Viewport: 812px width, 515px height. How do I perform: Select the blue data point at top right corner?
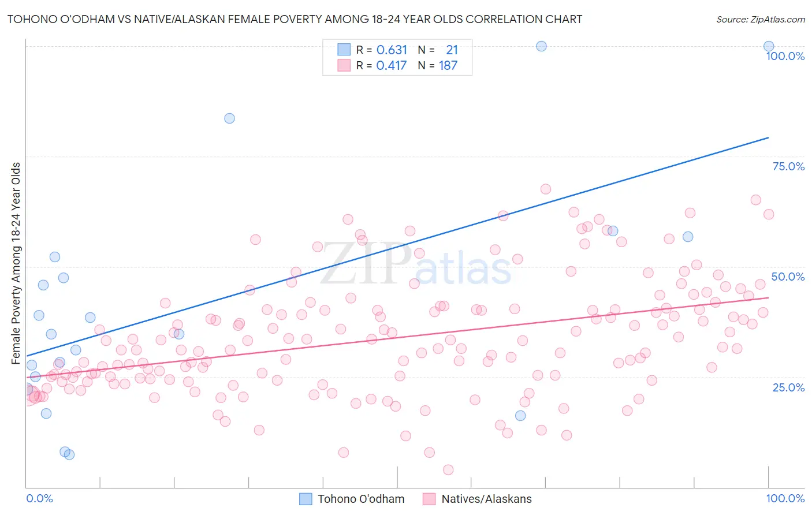[769, 46]
